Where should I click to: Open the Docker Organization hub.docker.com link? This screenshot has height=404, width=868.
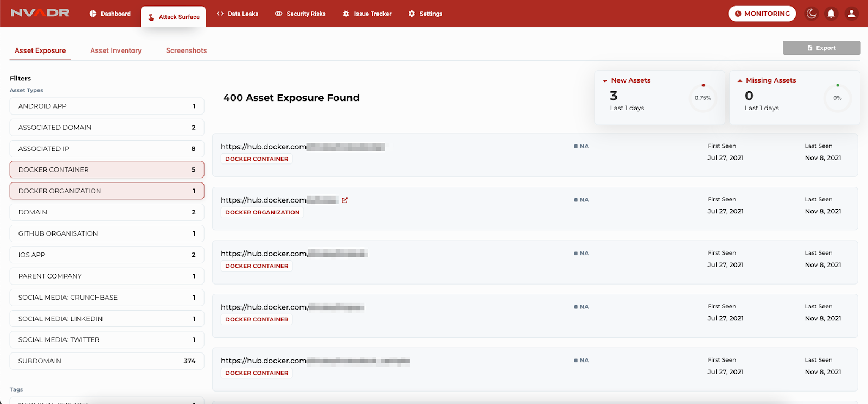click(279, 200)
